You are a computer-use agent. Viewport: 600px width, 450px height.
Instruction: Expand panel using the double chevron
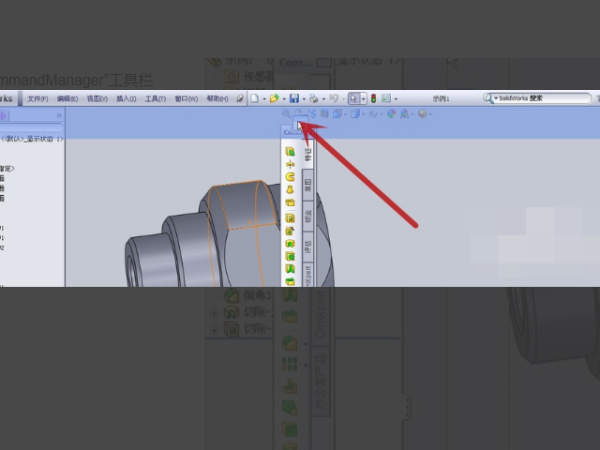pos(58,115)
